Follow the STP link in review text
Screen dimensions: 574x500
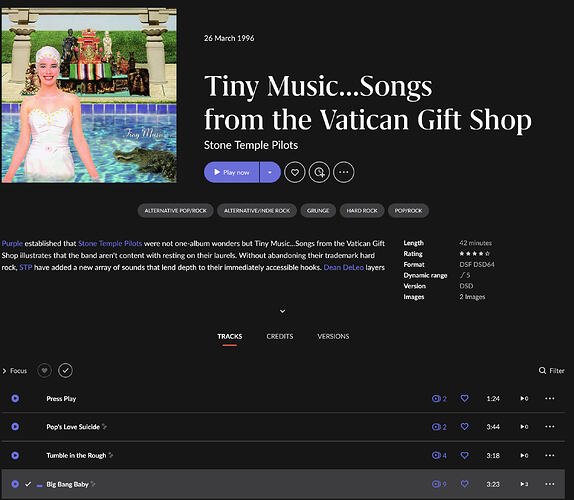click(x=26, y=268)
